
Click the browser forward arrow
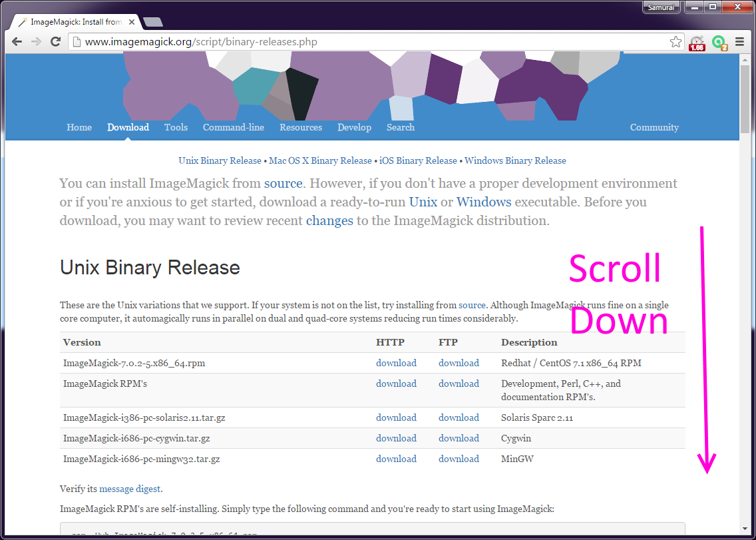pos(36,41)
